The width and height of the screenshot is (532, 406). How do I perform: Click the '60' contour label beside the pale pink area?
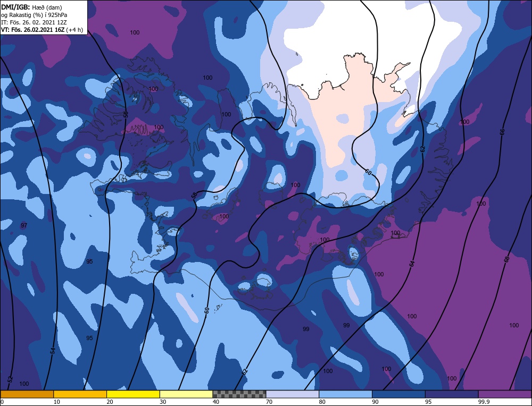369,172
